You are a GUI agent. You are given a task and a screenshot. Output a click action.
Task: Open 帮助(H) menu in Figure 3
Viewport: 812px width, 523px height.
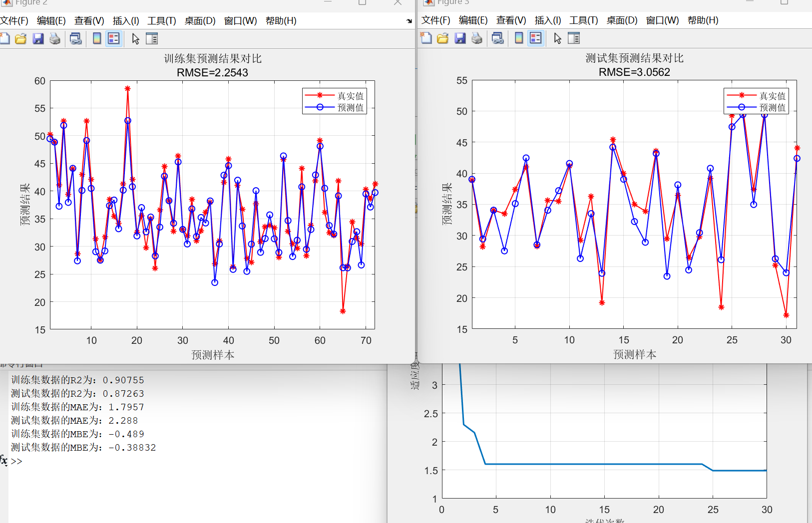tap(703, 20)
